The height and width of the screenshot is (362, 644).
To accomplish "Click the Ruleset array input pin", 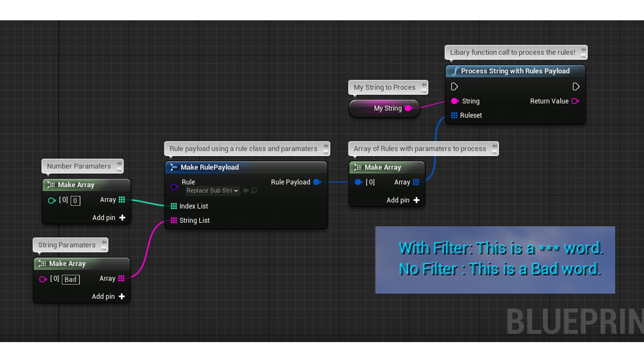I will (x=454, y=115).
